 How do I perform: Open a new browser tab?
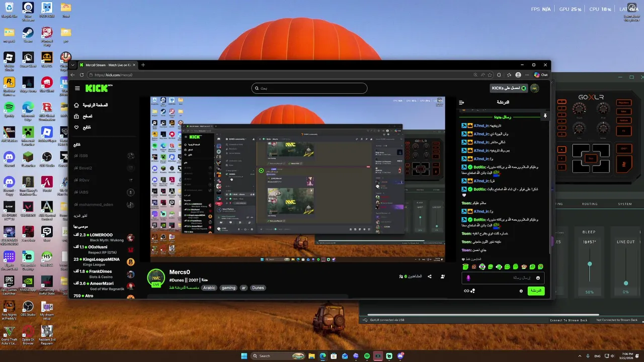click(x=143, y=65)
